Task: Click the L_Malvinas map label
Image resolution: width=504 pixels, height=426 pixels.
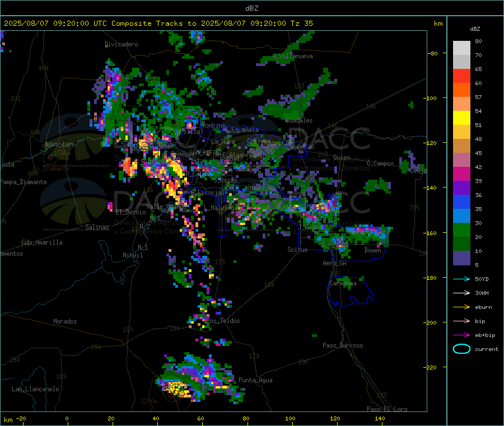Action: pyautogui.click(x=221, y=208)
